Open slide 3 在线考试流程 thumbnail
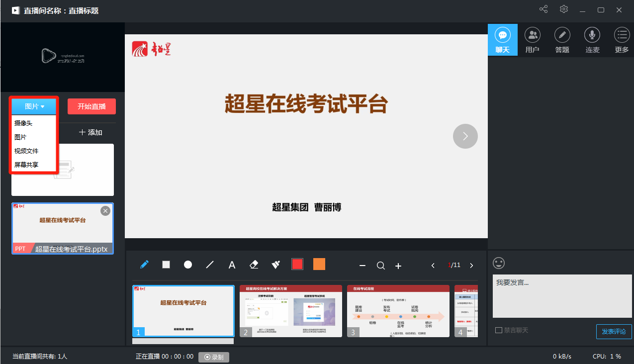The image size is (634, 364). tap(398, 311)
